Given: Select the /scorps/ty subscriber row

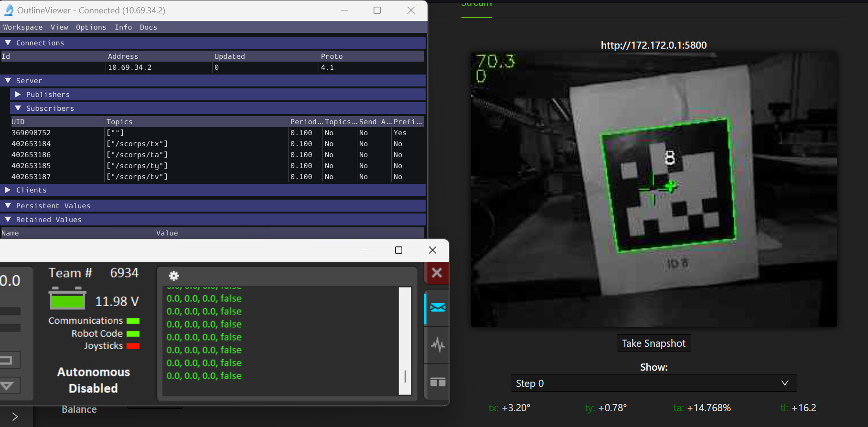Looking at the screenshot, I should pos(217,166).
